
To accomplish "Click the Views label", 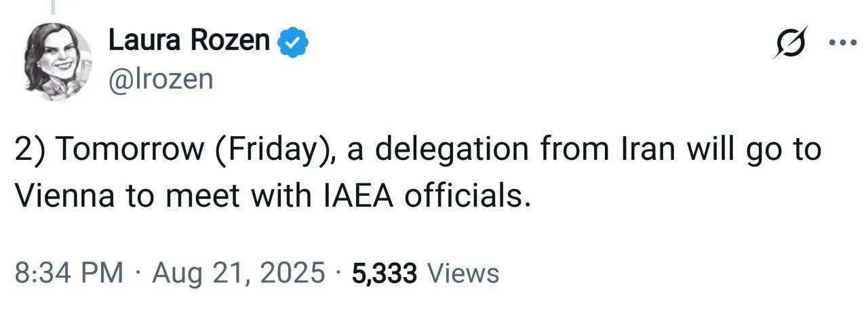I will coord(465,273).
